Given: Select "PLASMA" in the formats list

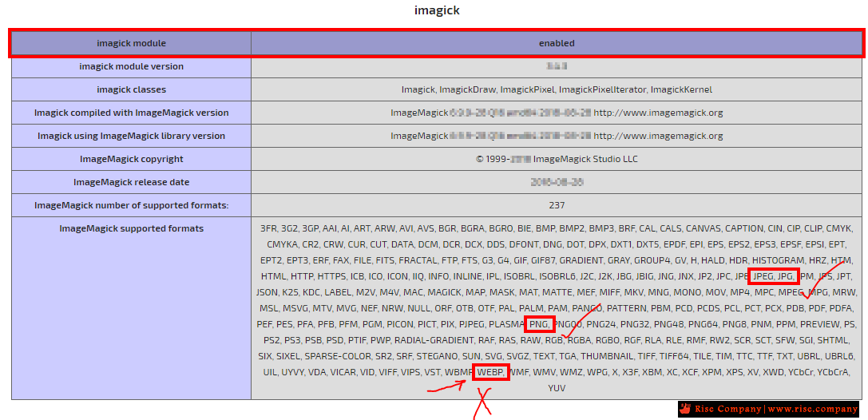Looking at the screenshot, I should [x=506, y=324].
